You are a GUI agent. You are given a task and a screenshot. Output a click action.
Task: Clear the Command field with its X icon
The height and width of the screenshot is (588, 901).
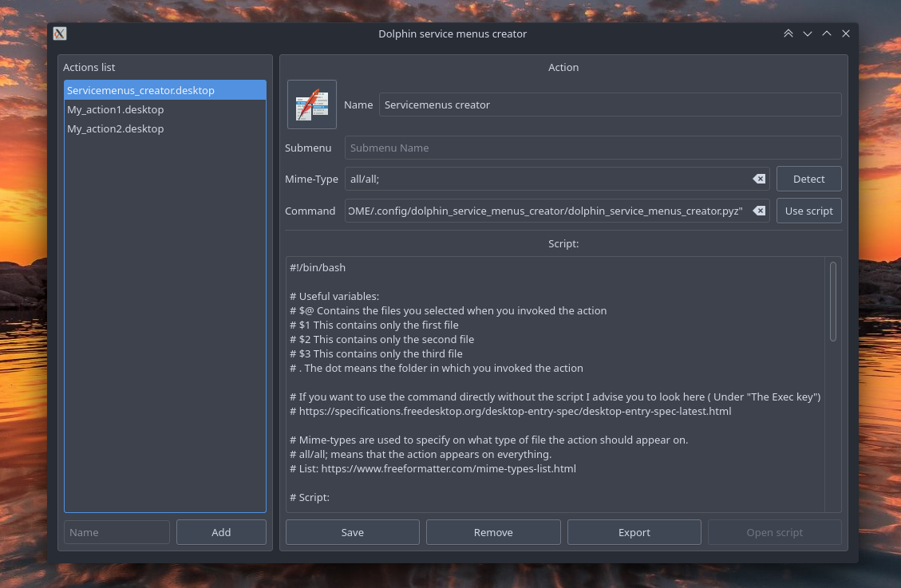(x=759, y=211)
